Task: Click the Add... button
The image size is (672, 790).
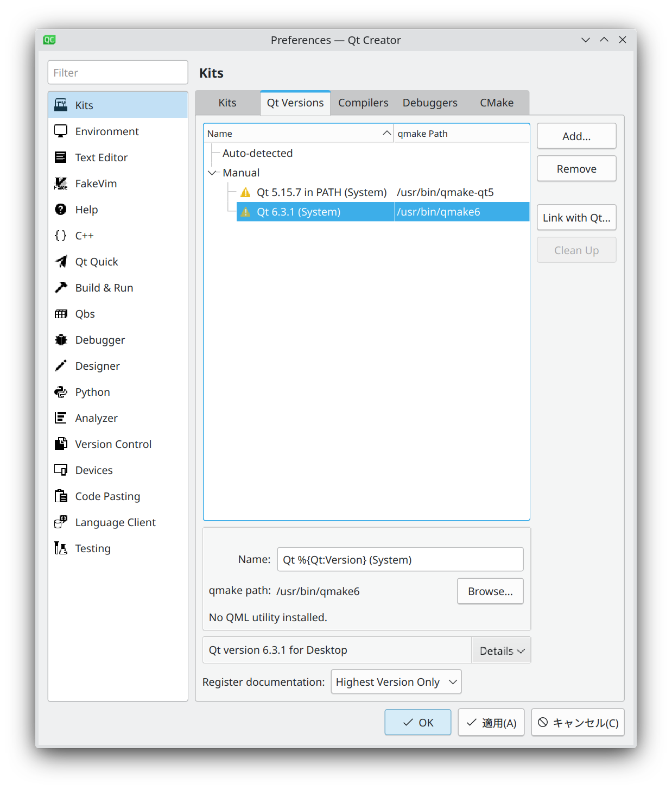Action: click(576, 136)
